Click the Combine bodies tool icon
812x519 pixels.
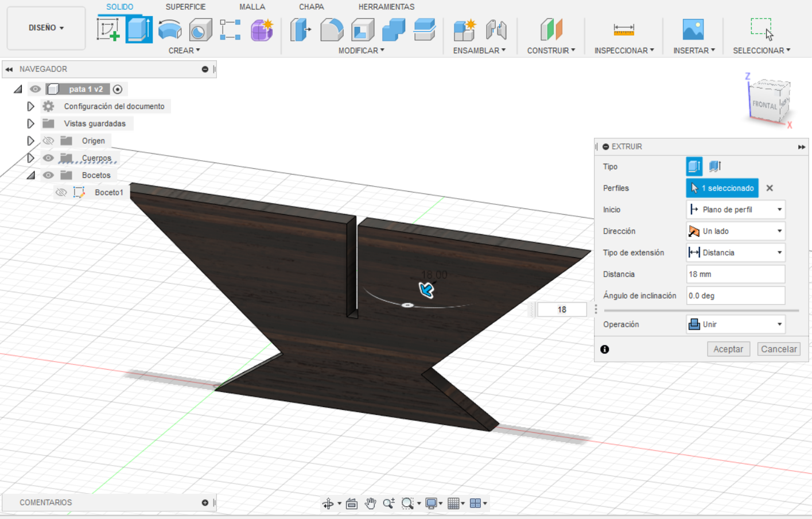tap(394, 29)
